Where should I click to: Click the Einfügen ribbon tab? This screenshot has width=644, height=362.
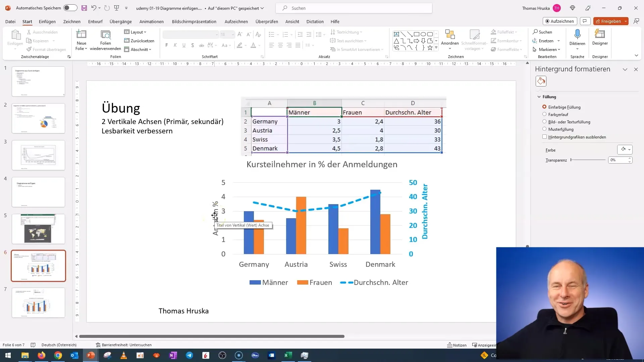(x=47, y=21)
